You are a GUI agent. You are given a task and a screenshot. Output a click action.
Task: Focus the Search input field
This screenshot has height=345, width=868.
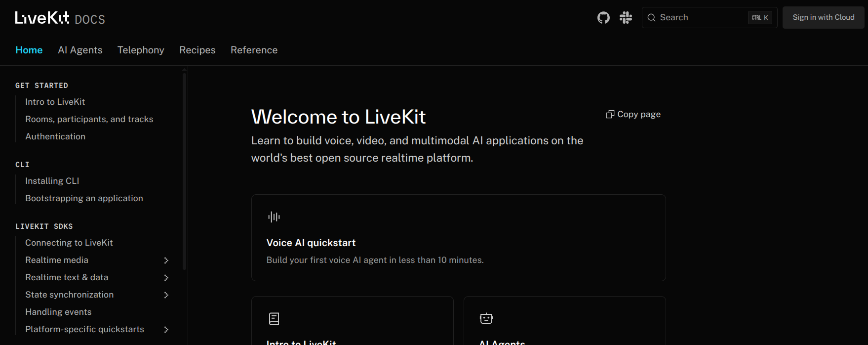[710, 17]
